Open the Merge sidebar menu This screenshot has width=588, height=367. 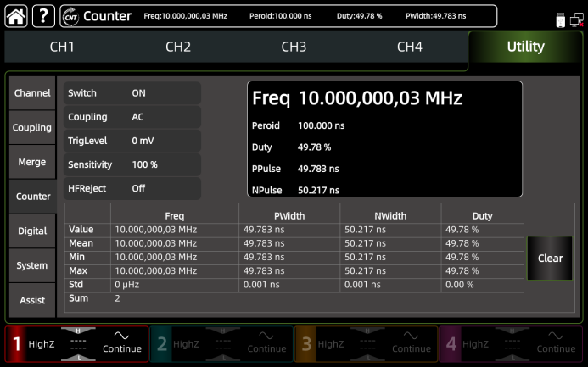coord(32,162)
